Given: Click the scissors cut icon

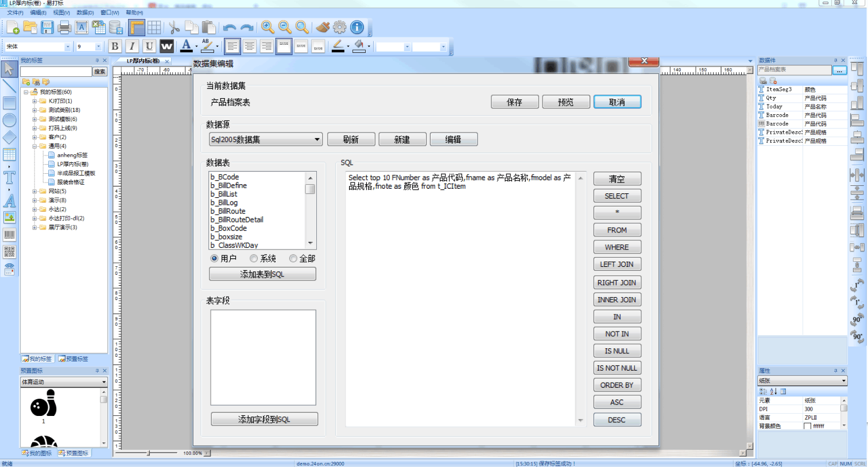Looking at the screenshot, I should pos(174,27).
